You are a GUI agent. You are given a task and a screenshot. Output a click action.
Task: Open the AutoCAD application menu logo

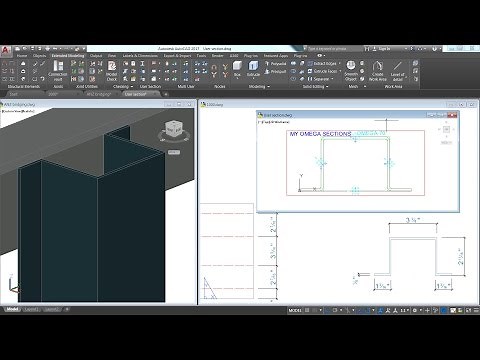(6, 51)
